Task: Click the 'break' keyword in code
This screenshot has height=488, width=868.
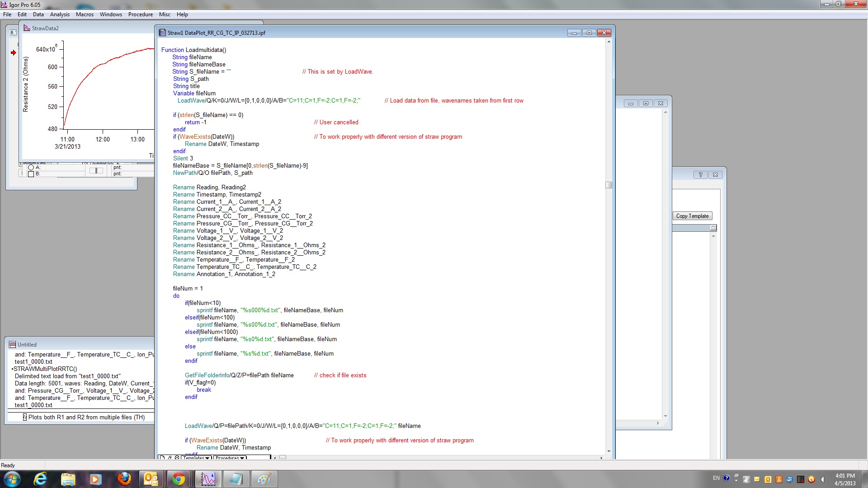Action: click(x=203, y=389)
